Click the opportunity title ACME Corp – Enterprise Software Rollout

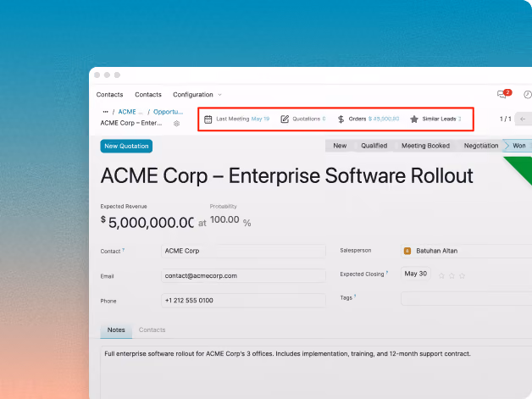coord(286,175)
